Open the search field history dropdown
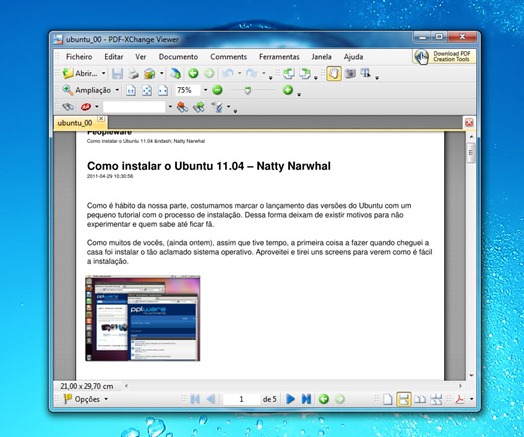The image size is (524, 437). coord(170,107)
